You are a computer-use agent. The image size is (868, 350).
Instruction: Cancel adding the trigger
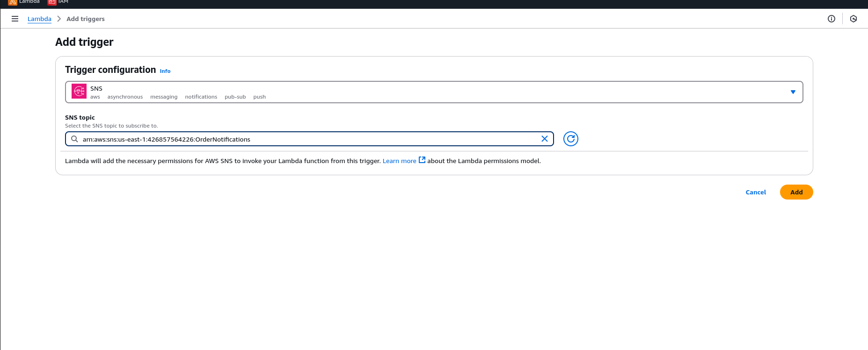pyautogui.click(x=756, y=192)
